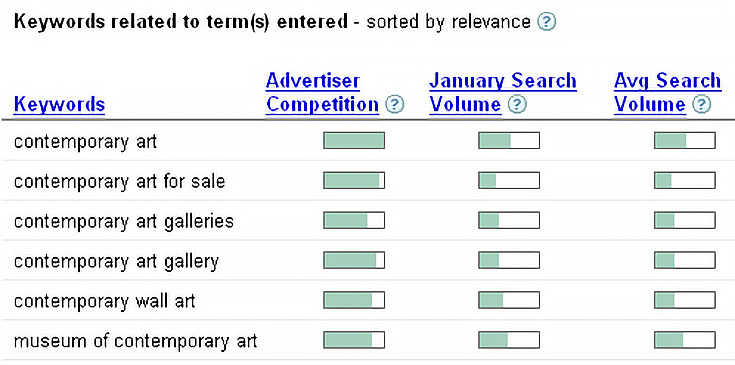Sort table by Keywords column

pyautogui.click(x=59, y=104)
